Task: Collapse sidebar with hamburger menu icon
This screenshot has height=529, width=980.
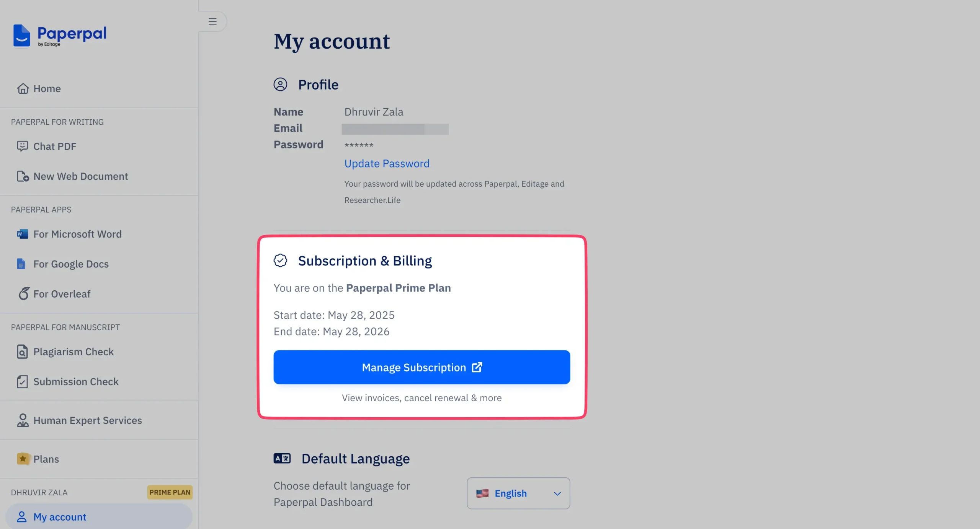Action: tap(212, 21)
